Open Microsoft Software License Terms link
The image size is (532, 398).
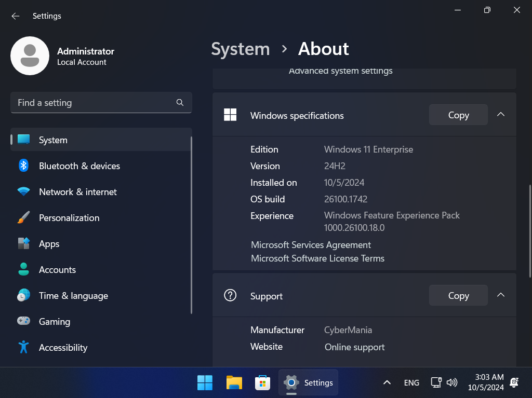317,258
